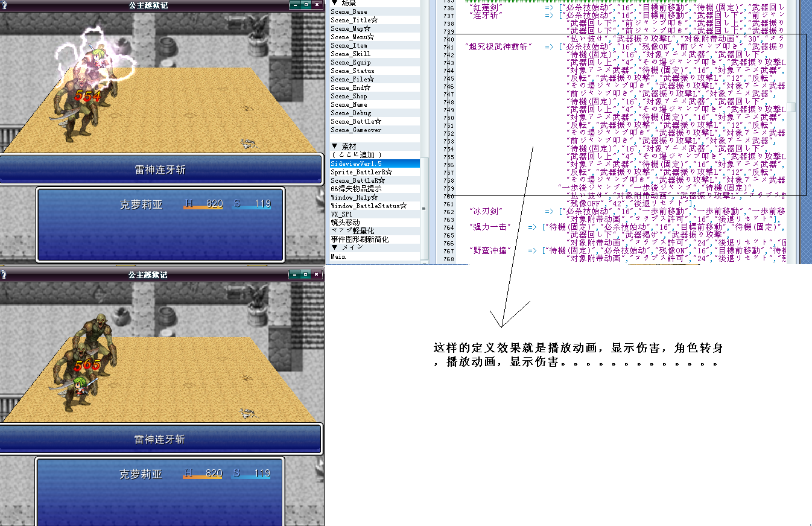Select the Scene_Gameover script entry
812x526 pixels.
(x=375, y=130)
